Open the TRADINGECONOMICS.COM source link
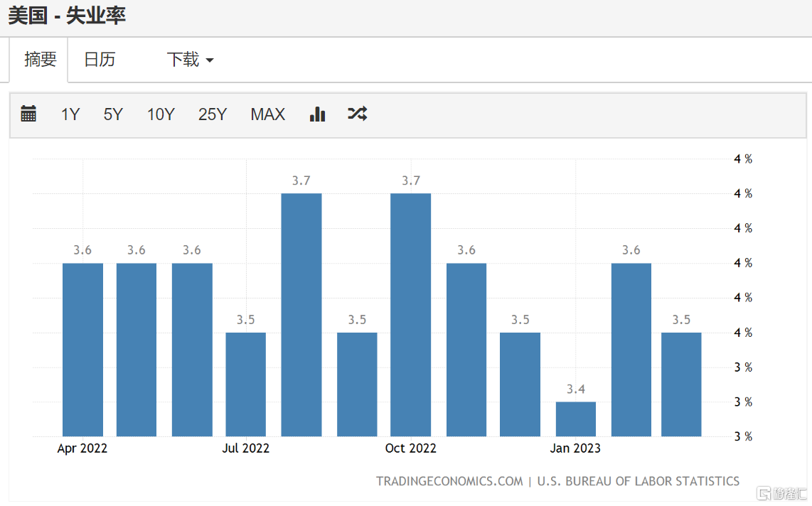 click(x=449, y=481)
